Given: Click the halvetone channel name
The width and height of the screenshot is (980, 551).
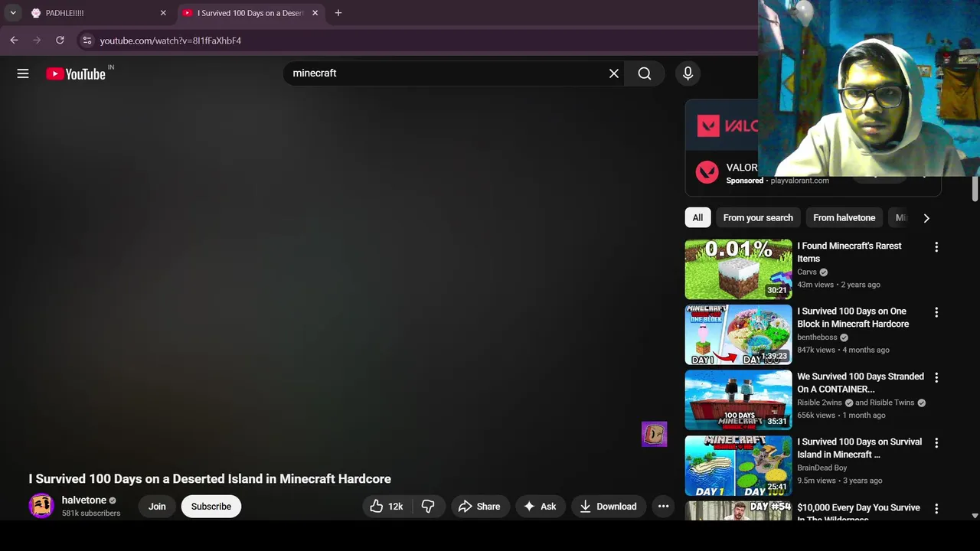Looking at the screenshot, I should (x=84, y=500).
